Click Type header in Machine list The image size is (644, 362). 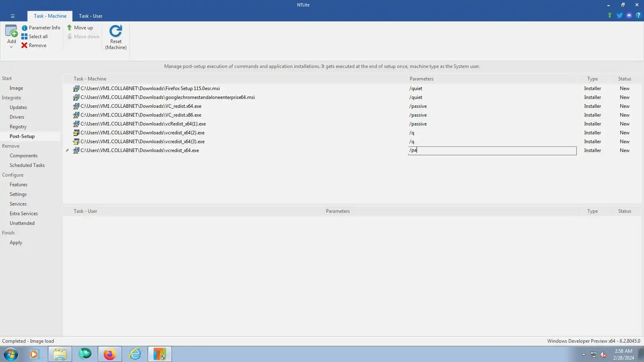pyautogui.click(x=592, y=79)
